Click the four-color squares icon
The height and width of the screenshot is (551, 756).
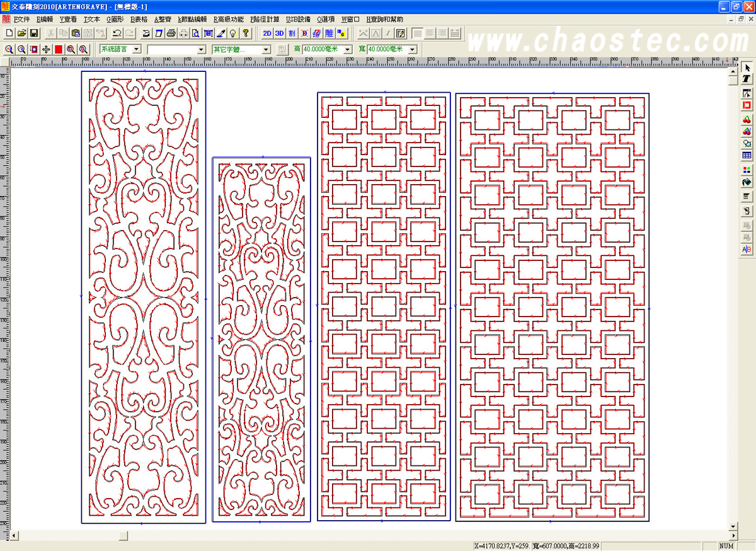747,170
